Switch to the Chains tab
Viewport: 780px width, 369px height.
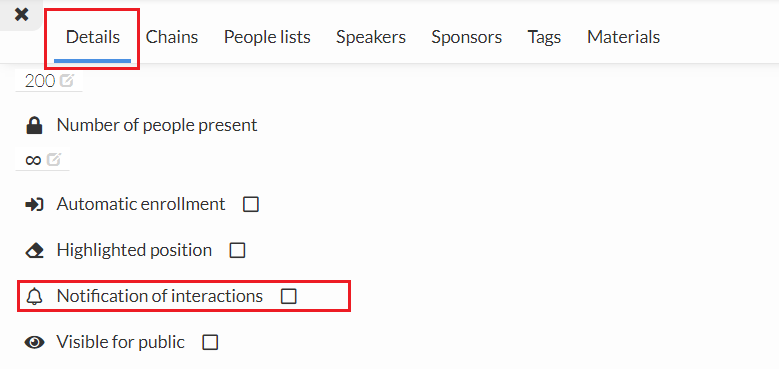pos(172,37)
